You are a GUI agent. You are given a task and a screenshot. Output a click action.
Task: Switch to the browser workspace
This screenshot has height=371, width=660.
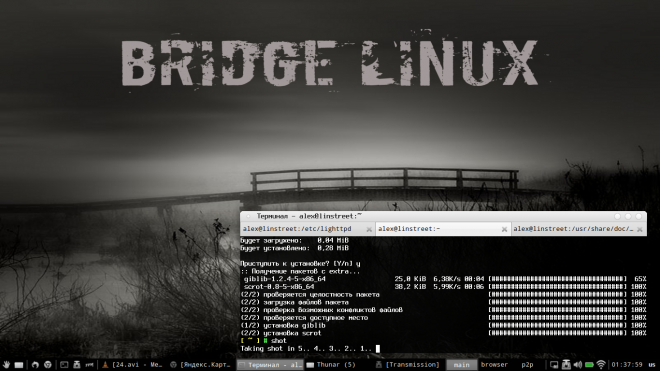[494, 365]
